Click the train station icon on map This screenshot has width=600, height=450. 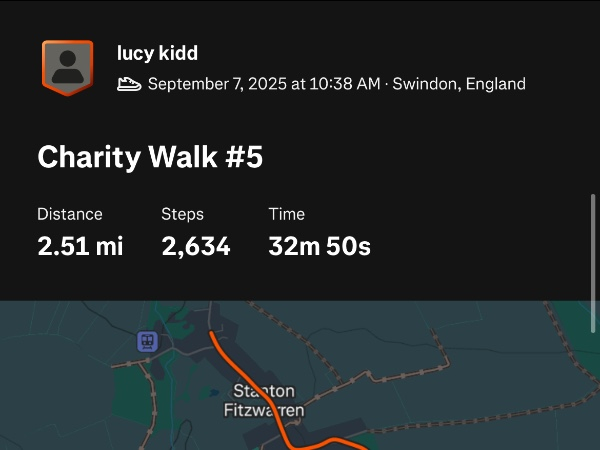148,341
